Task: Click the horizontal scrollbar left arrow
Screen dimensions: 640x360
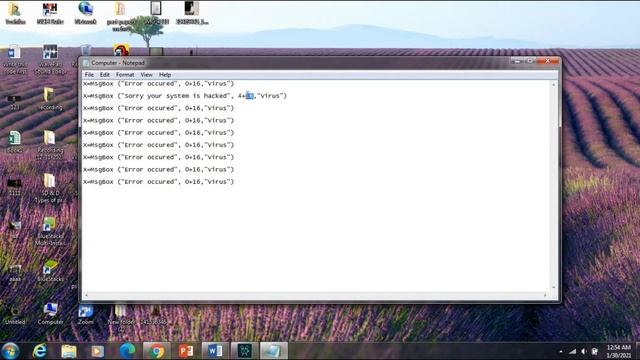Action: pyautogui.click(x=86, y=295)
